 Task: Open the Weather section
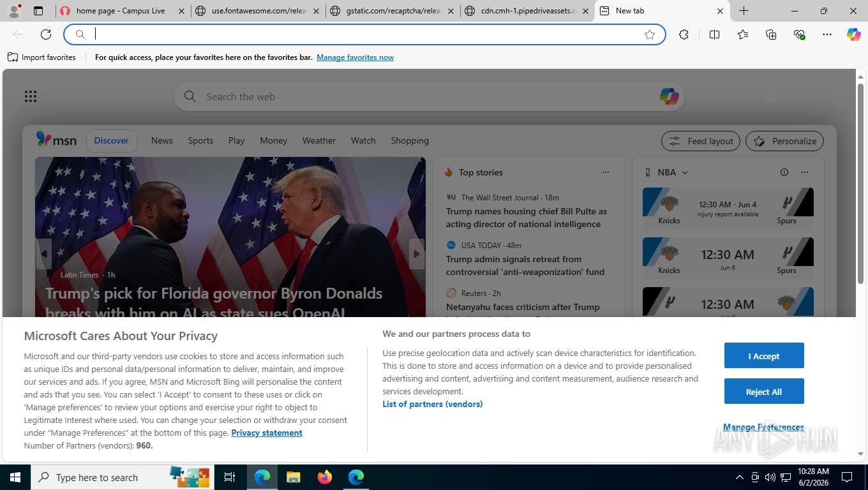318,140
